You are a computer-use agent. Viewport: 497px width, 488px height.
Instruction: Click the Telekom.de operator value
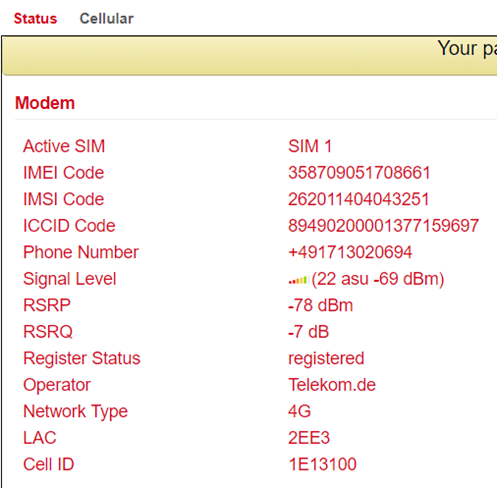click(332, 385)
